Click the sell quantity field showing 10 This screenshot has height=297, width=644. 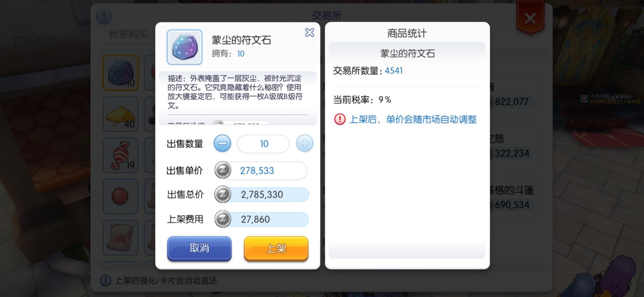[x=263, y=144]
